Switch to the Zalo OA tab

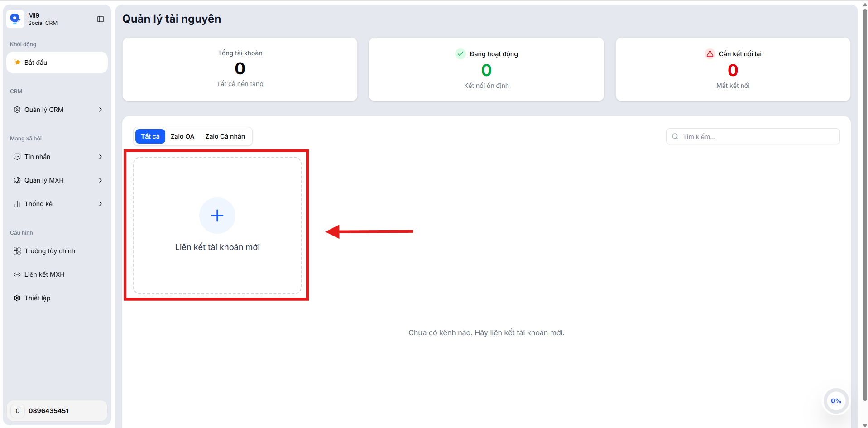pyautogui.click(x=182, y=136)
